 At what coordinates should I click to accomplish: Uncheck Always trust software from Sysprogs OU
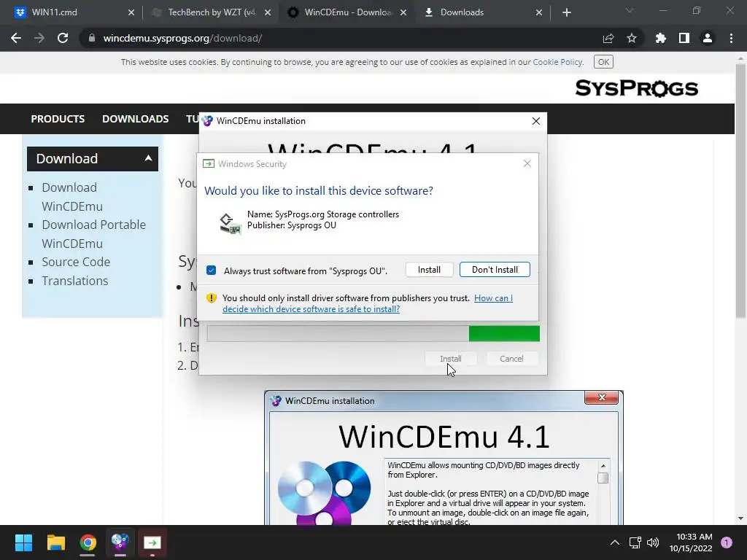click(x=211, y=271)
